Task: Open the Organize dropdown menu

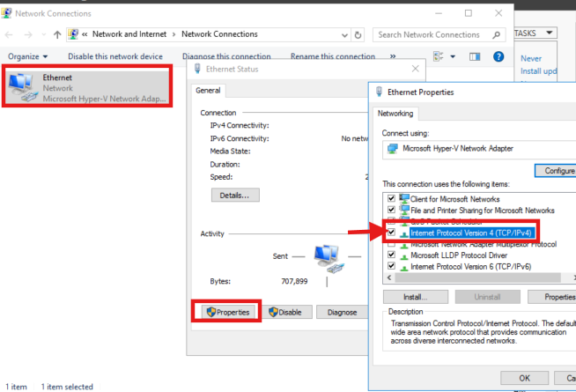Action: (x=27, y=56)
